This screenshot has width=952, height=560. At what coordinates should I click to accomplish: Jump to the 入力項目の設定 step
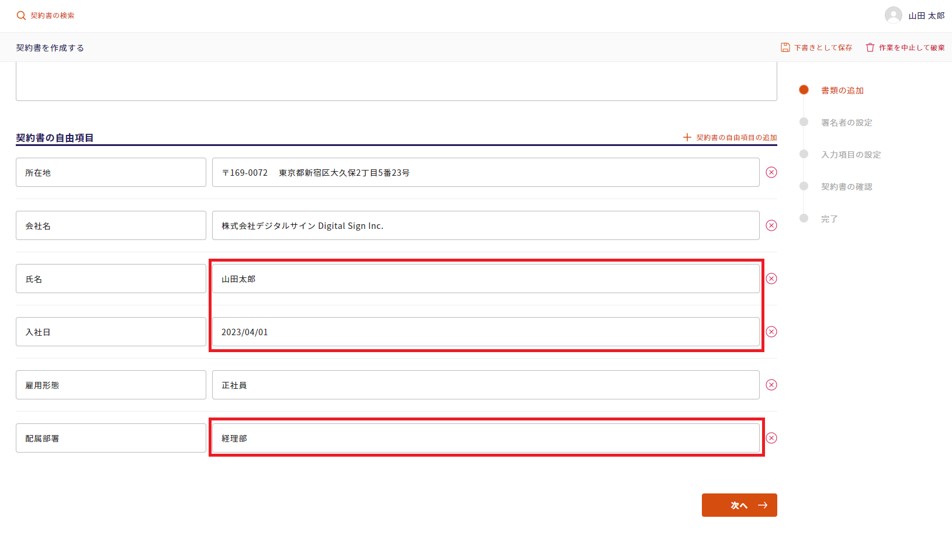pyautogui.click(x=850, y=155)
